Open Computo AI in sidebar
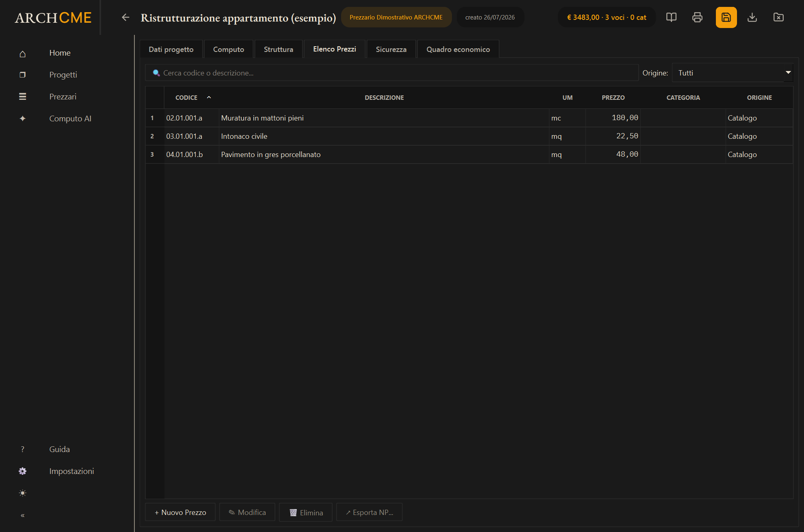 tap(70, 118)
